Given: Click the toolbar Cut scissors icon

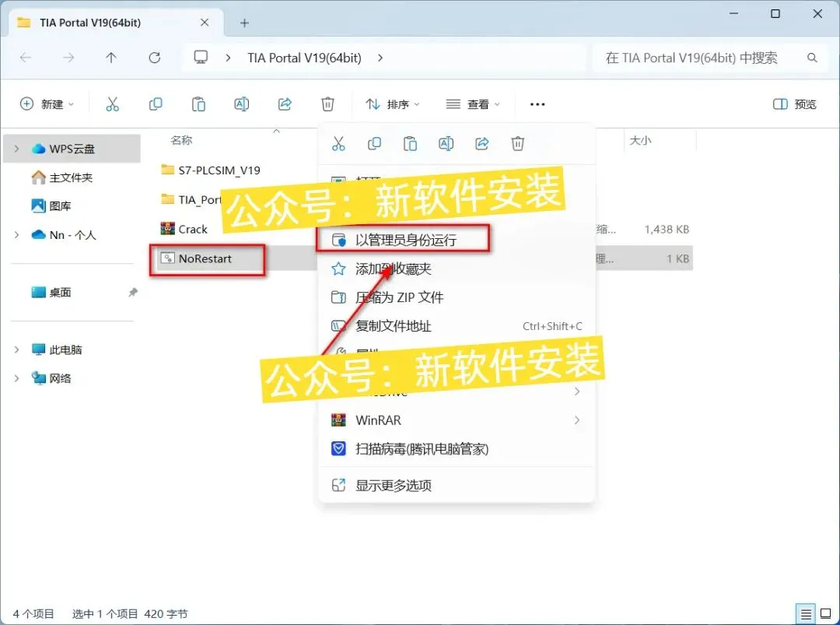Looking at the screenshot, I should (x=113, y=104).
